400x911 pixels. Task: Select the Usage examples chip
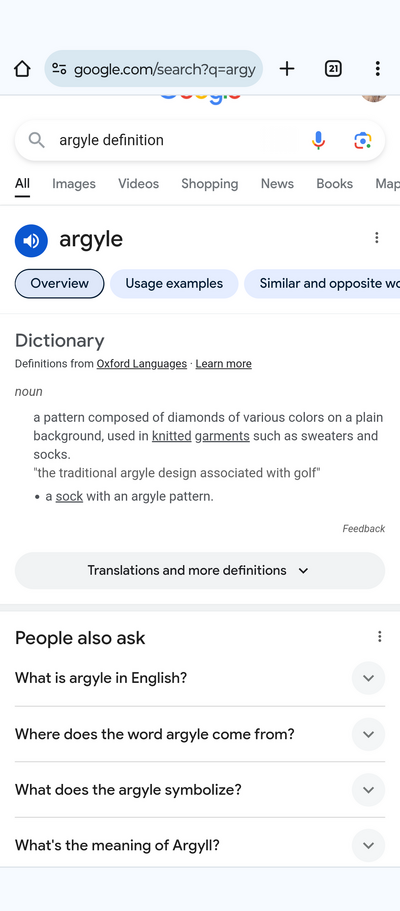174,284
